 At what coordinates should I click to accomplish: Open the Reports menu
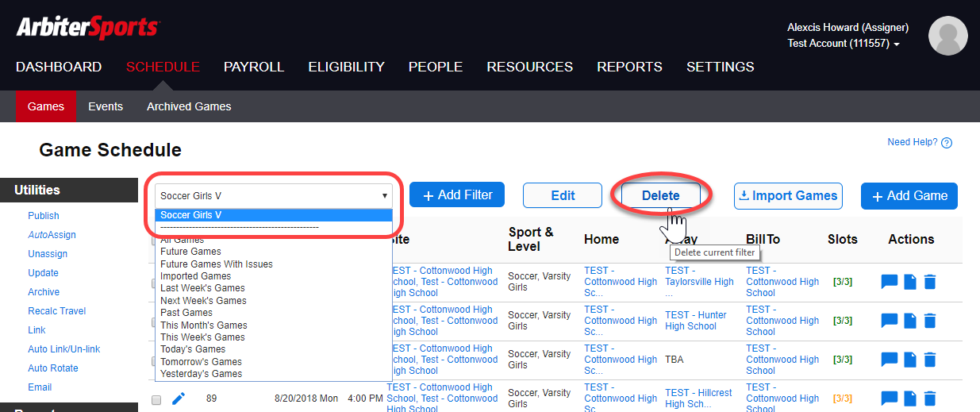click(x=629, y=67)
